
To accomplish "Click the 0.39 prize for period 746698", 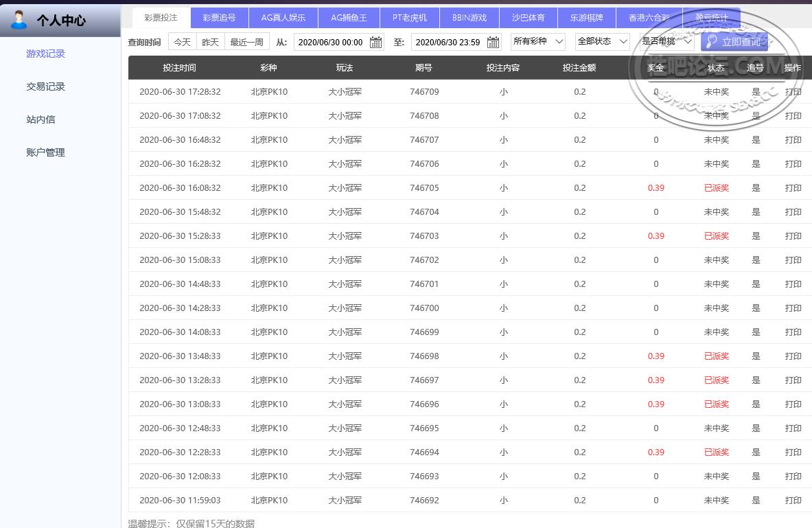I will 656,356.
